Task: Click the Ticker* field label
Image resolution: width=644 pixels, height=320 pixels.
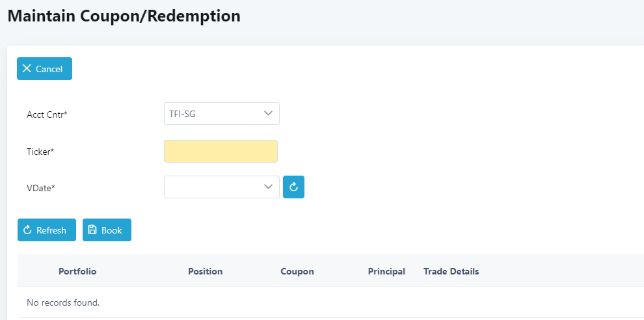Action: coord(40,152)
